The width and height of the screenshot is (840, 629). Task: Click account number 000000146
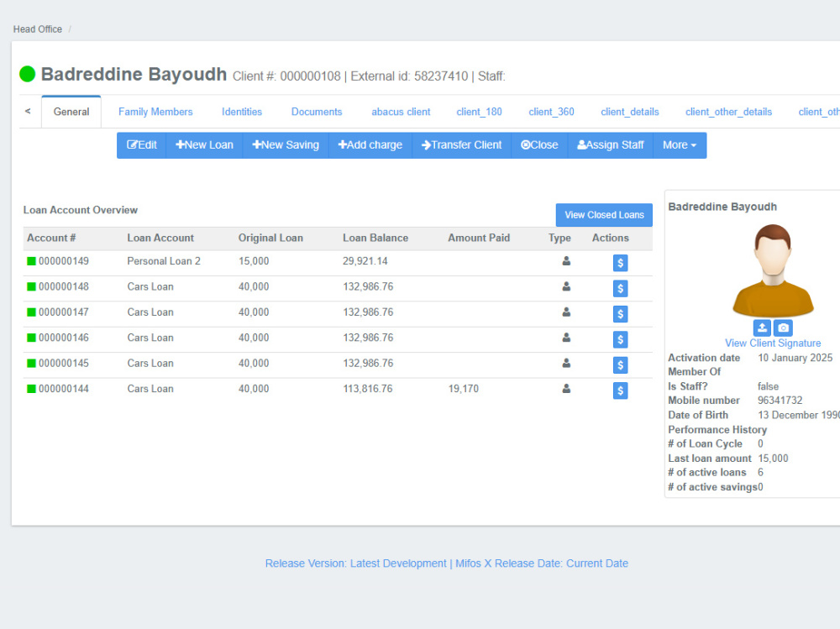point(64,338)
